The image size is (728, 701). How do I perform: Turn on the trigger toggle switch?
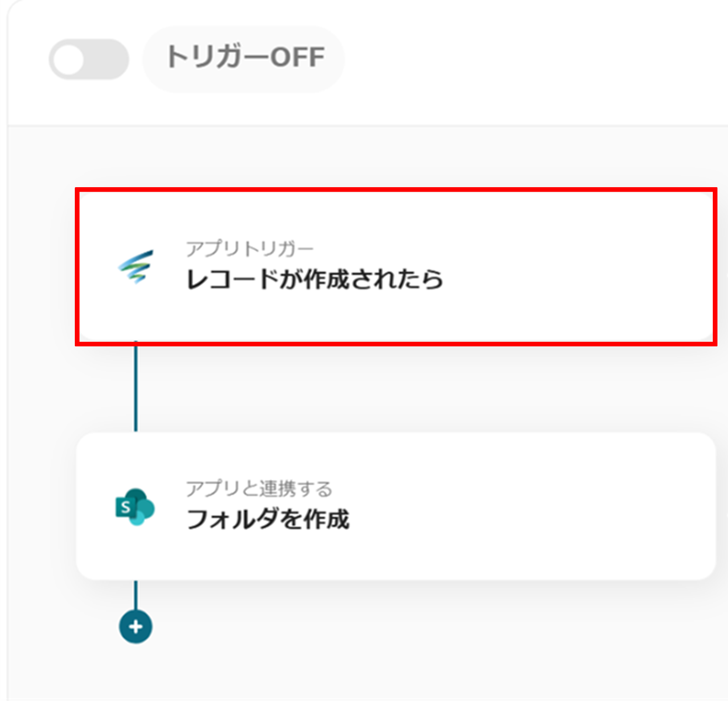tap(89, 59)
